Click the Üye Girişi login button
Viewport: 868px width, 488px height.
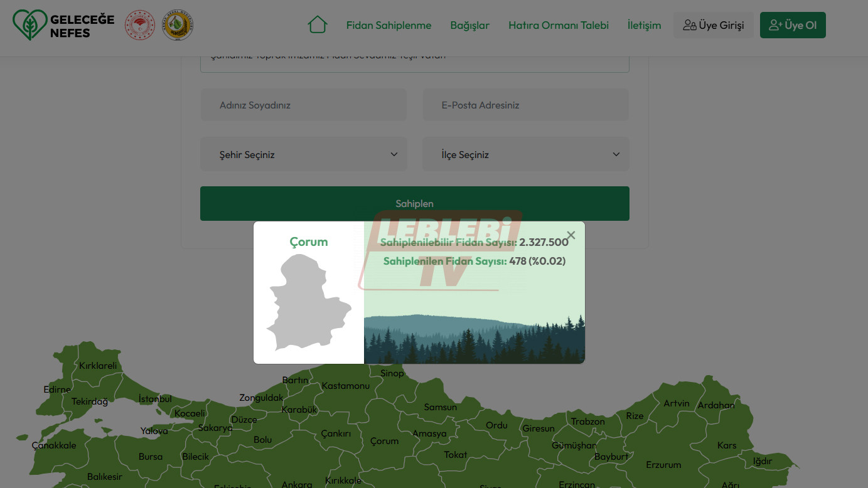(714, 25)
